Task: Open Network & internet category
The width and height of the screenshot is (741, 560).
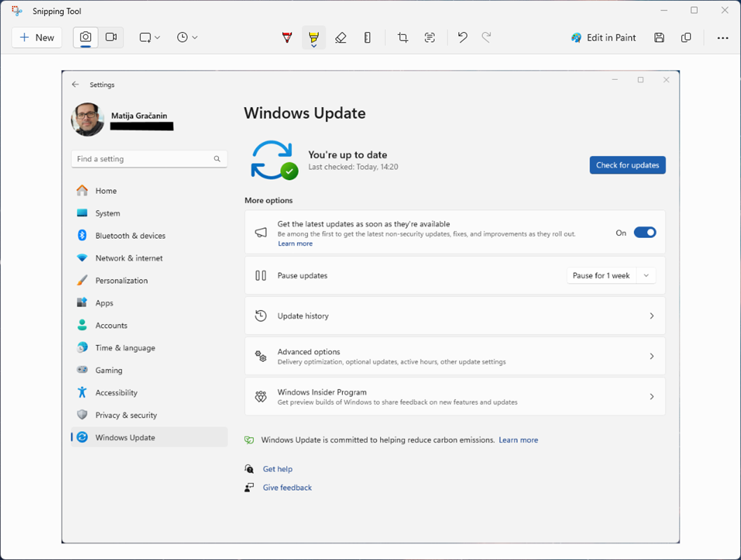Action: (x=149, y=258)
